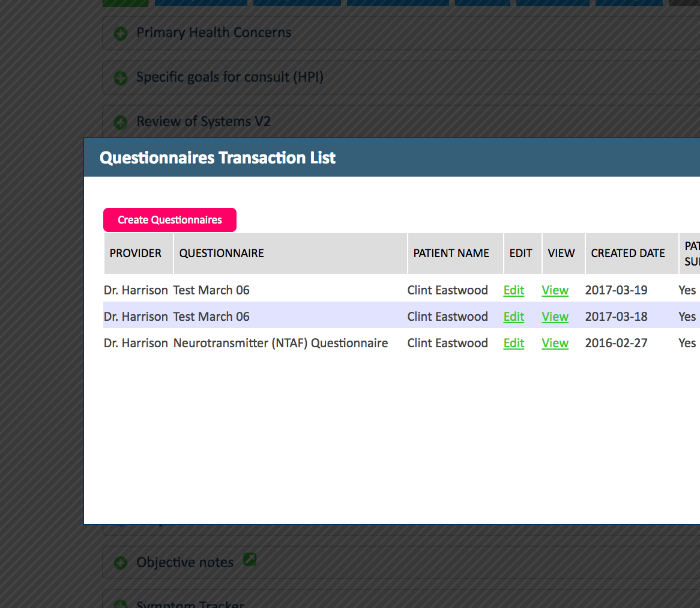700x608 pixels.
Task: Edit the 2017-03-19 Test March 06 questionnaire
Action: 513,290
